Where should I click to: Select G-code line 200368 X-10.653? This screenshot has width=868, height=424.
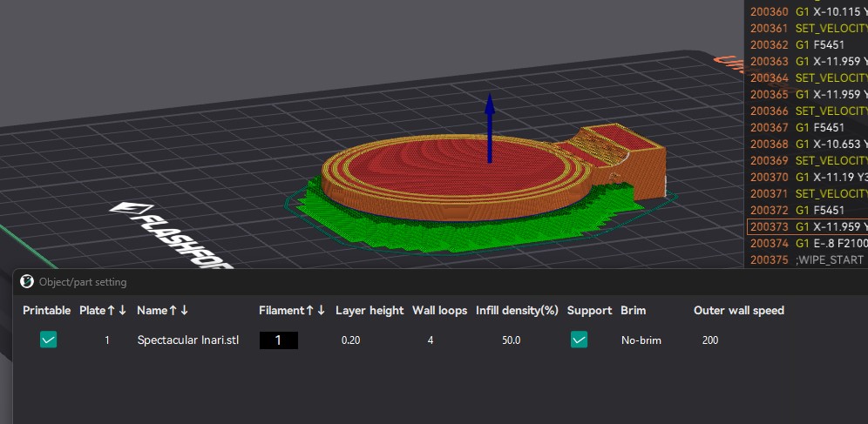pos(808,145)
